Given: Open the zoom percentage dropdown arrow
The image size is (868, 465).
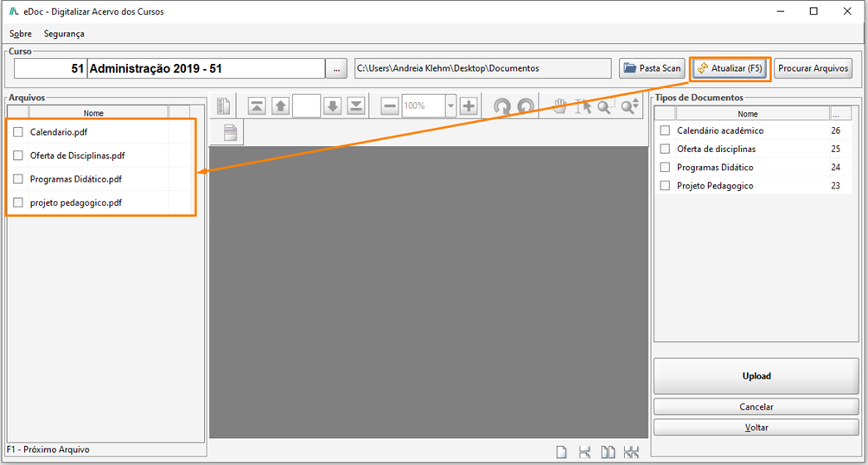Looking at the screenshot, I should (450, 105).
